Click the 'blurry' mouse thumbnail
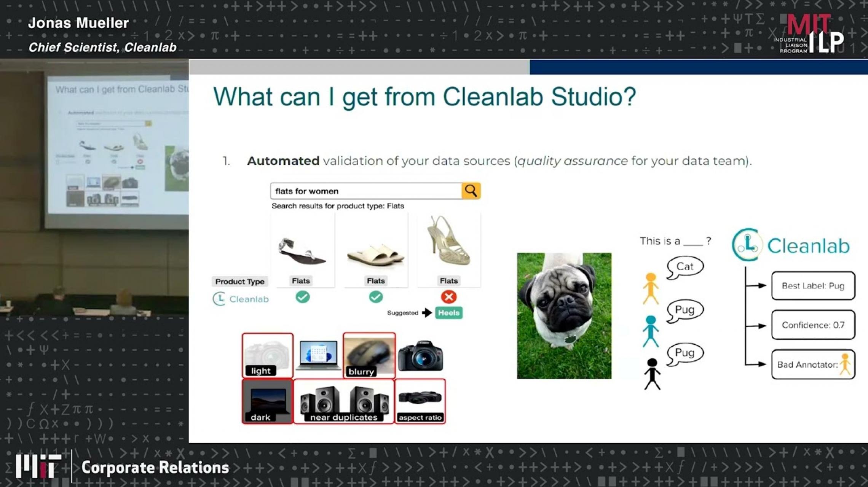 pos(369,355)
